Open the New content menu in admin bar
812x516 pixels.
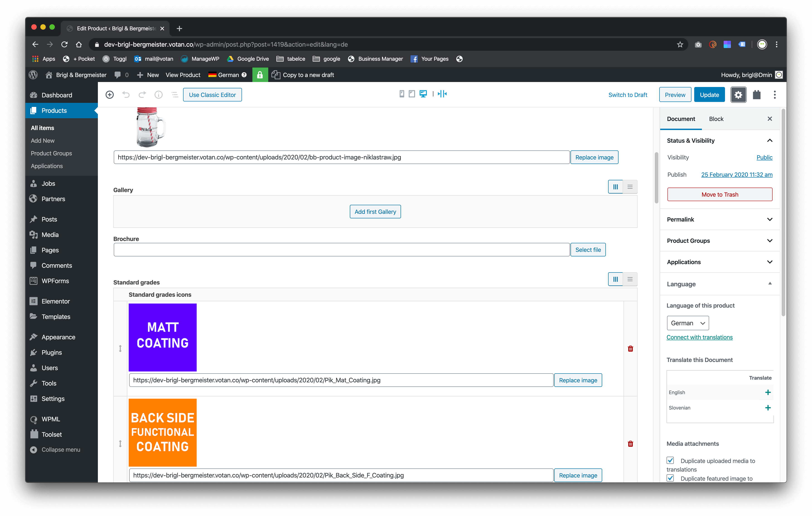tap(148, 75)
